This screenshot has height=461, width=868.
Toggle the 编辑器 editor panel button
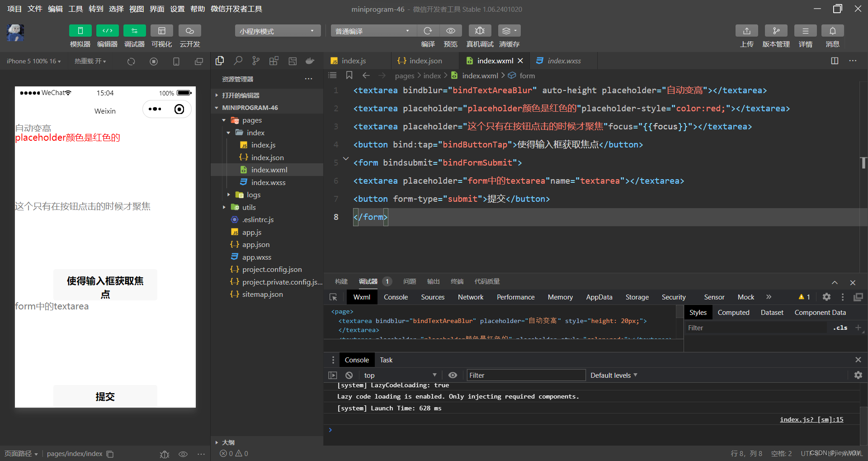(107, 31)
